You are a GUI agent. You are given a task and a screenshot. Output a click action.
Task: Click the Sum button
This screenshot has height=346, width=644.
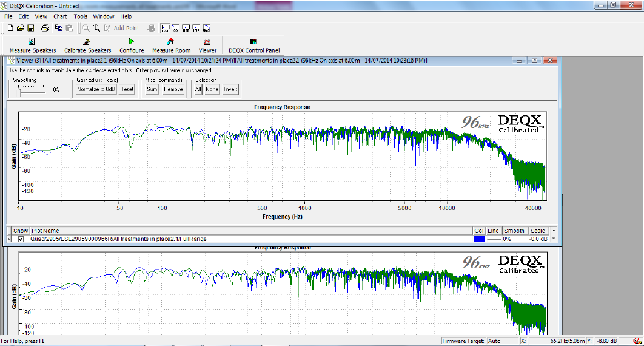coord(152,89)
